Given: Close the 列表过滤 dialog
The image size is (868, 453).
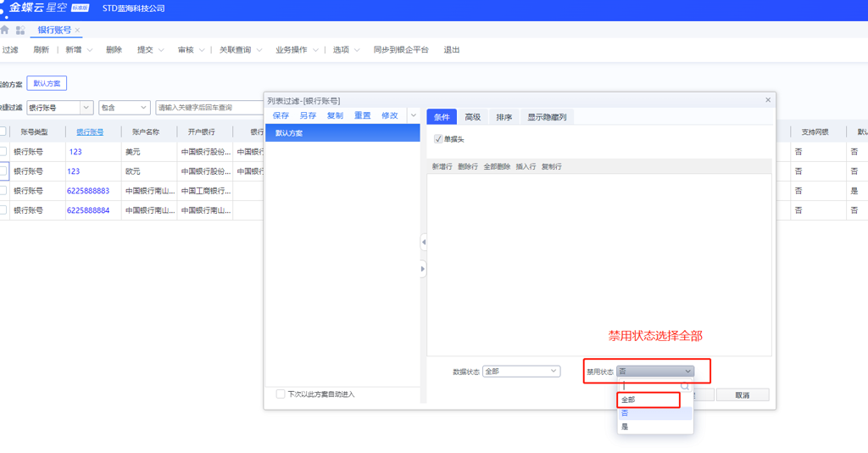Looking at the screenshot, I should 768,100.
